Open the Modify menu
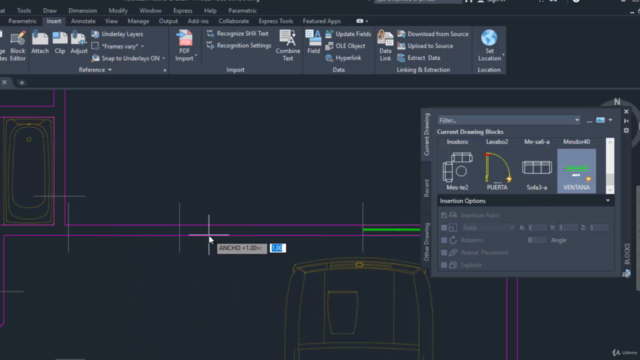This screenshot has height=360, width=640. tap(118, 11)
